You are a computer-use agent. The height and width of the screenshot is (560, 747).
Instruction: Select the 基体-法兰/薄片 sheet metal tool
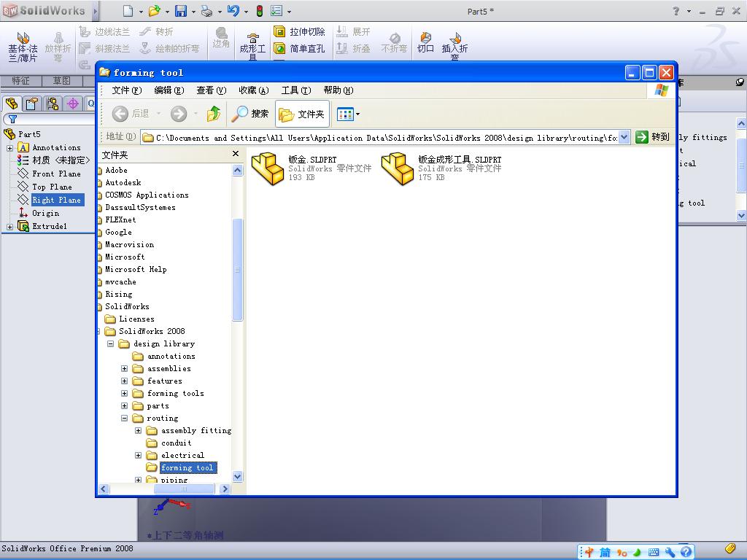point(23,47)
